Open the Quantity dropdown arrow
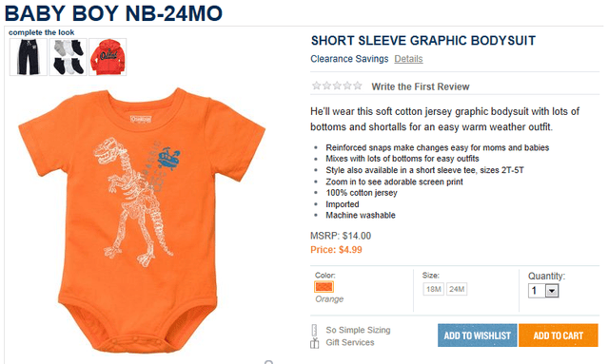Viewport: 609px width, 364px height. 552,291
